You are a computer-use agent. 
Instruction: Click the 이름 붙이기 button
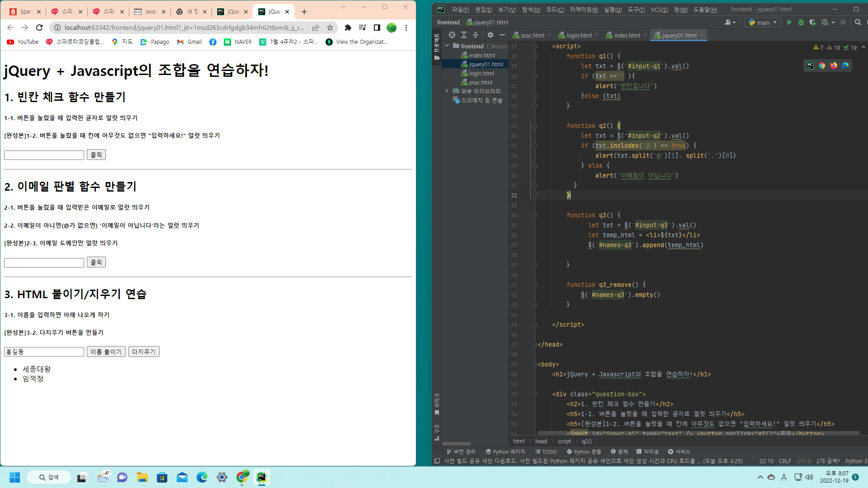pyautogui.click(x=106, y=352)
